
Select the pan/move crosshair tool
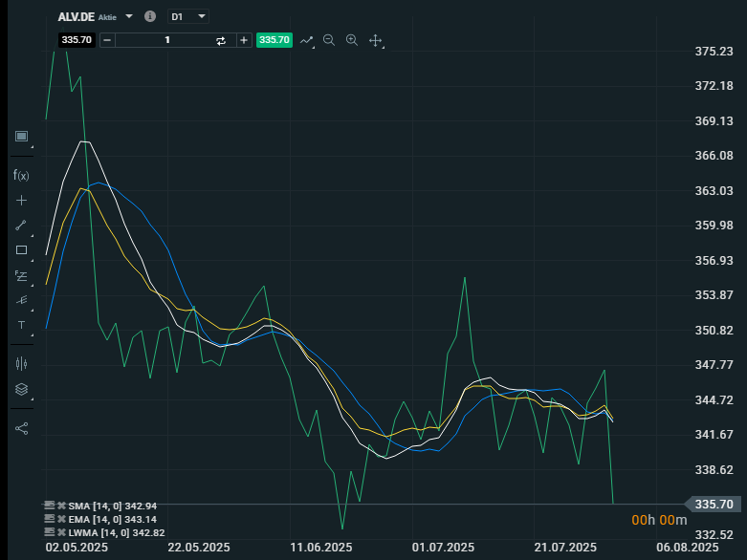(x=375, y=40)
